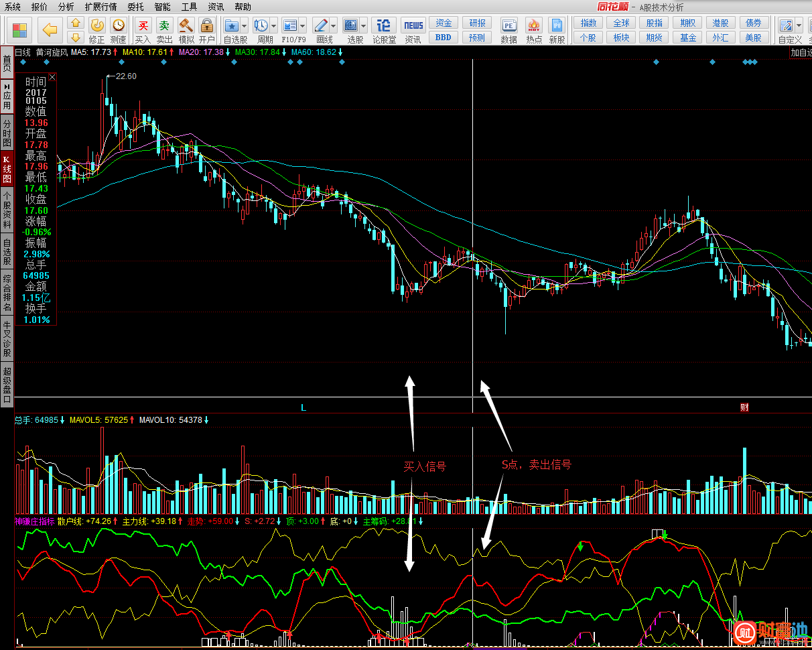
Task: Expand the 周期 period dropdown arrow
Action: [273, 26]
